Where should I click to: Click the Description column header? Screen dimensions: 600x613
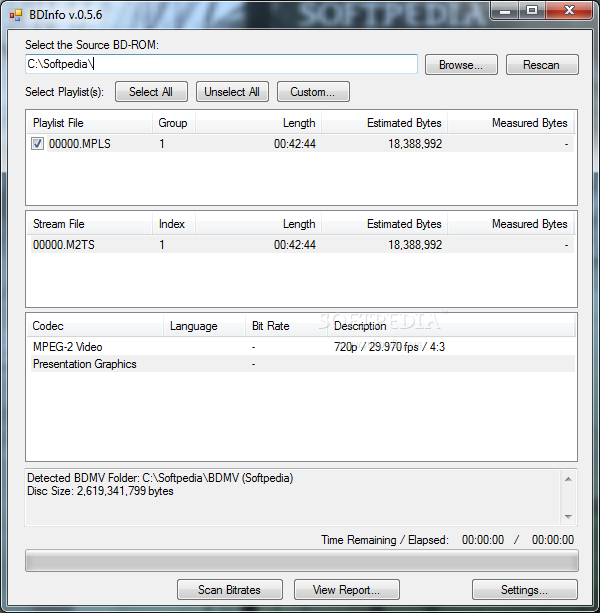(451, 326)
